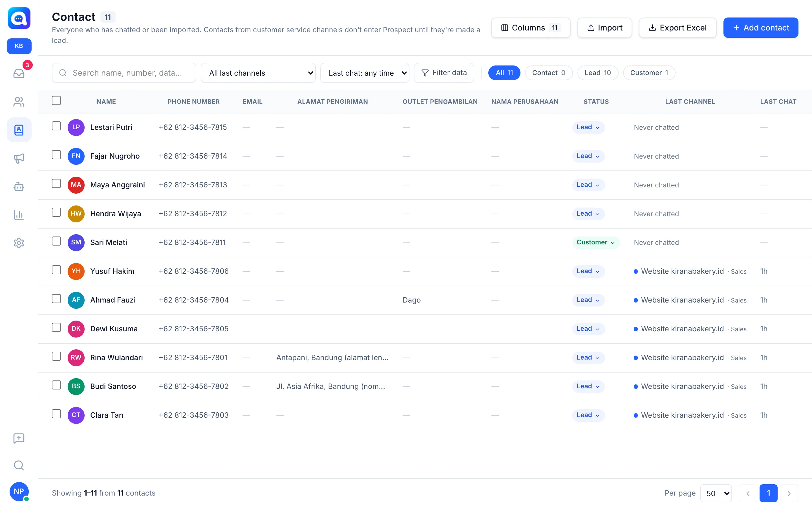Open the analytics bar chart icon
Screen dimensions: 812x508
pos(19,215)
